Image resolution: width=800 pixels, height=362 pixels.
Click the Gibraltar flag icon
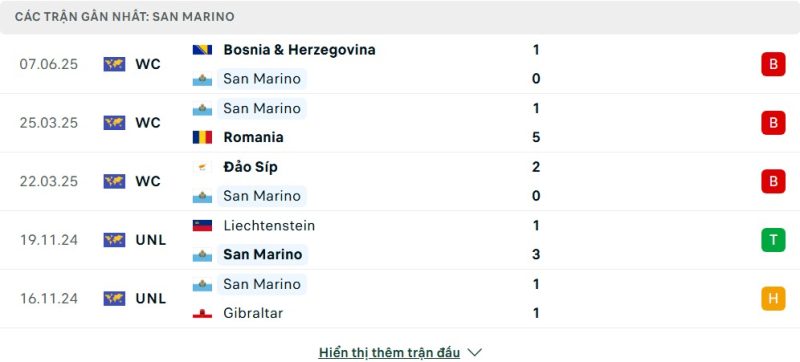[x=202, y=313]
